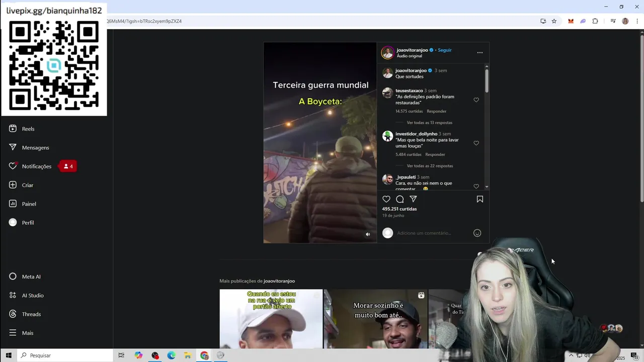This screenshot has height=362, width=644.
Task: Open 14.575 curtidas likes list
Action: tap(409, 111)
